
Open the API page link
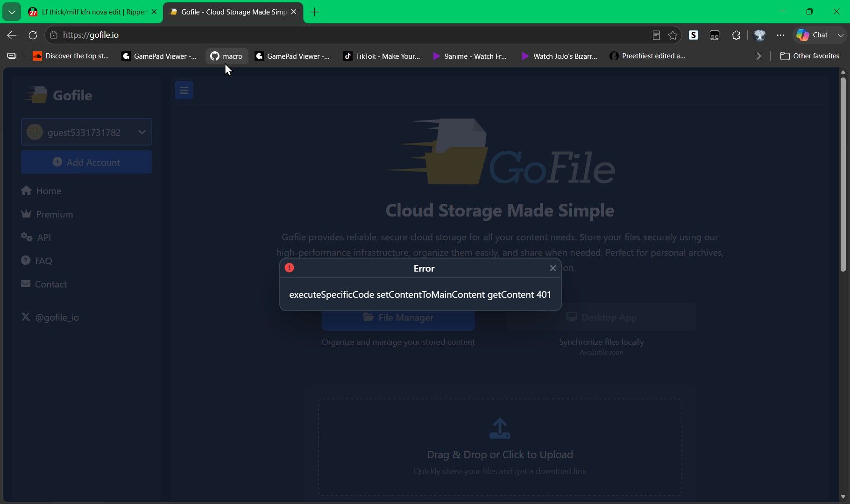(x=36, y=238)
